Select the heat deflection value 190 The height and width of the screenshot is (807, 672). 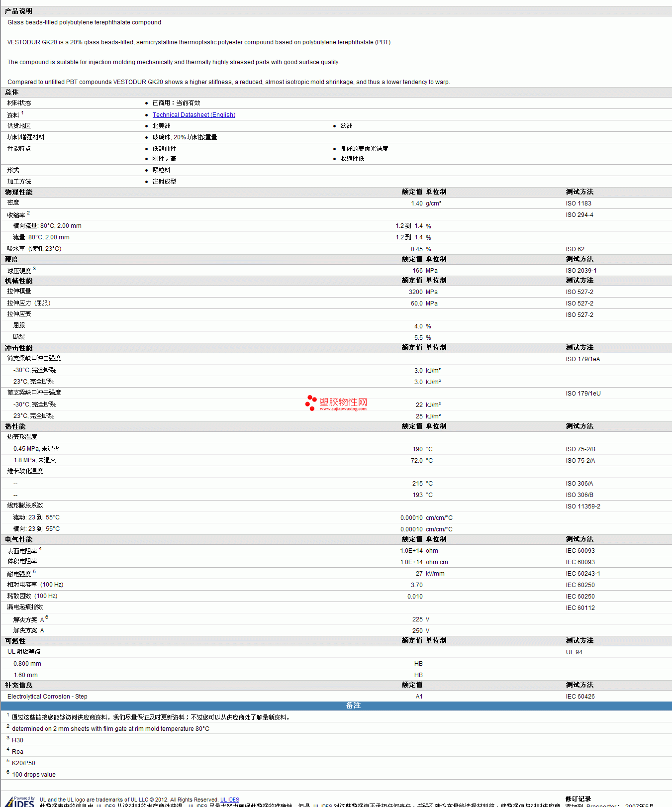point(418,449)
